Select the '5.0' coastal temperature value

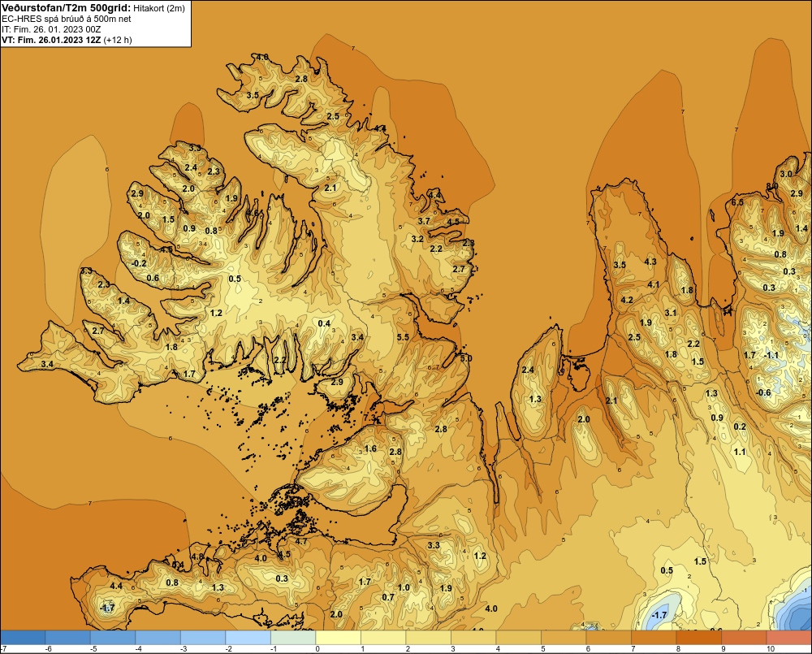(x=466, y=358)
